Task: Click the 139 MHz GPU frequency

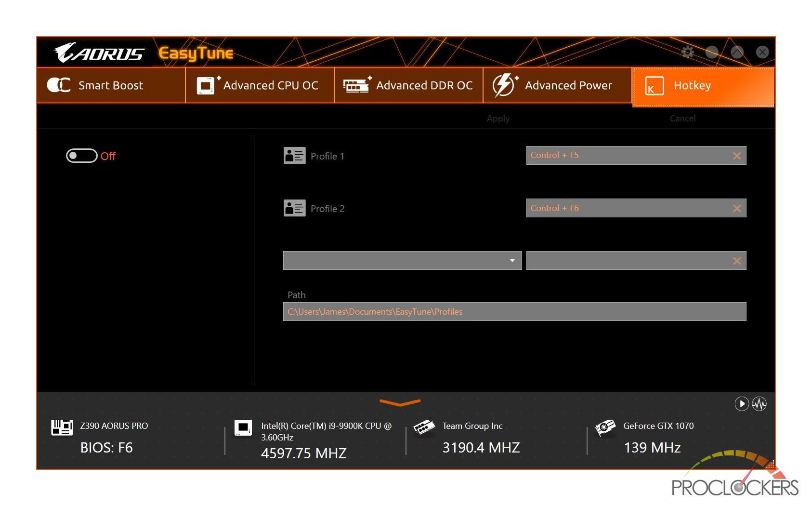Action: coord(652,448)
